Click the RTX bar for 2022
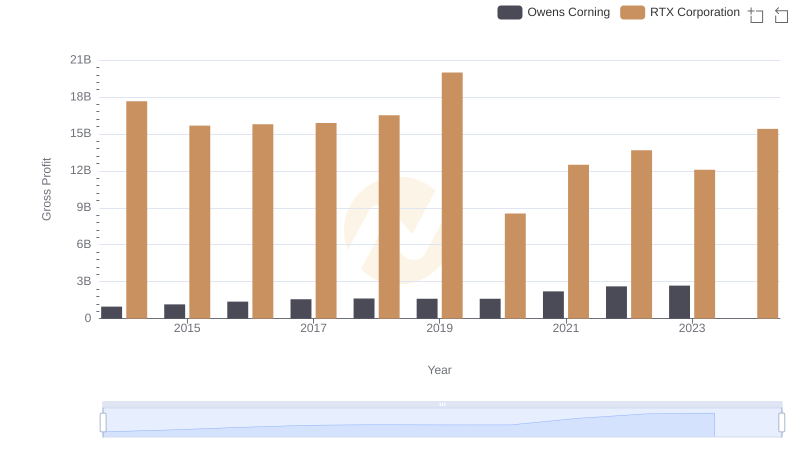 pos(641,235)
